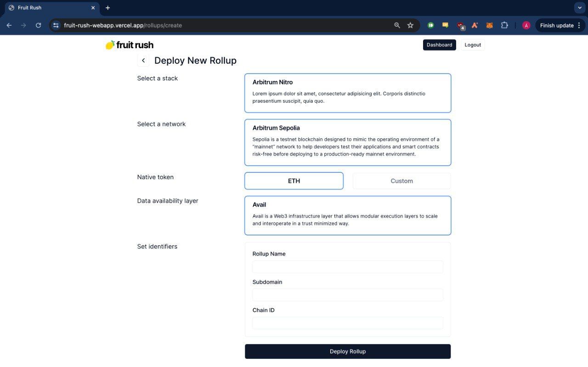Screen dimensions: 588x367
Task: Focus the Chain ID input field
Action: pyautogui.click(x=348, y=323)
